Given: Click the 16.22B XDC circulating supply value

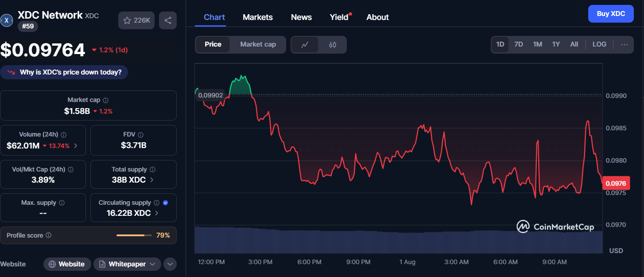Looking at the screenshot, I should 129,213.
